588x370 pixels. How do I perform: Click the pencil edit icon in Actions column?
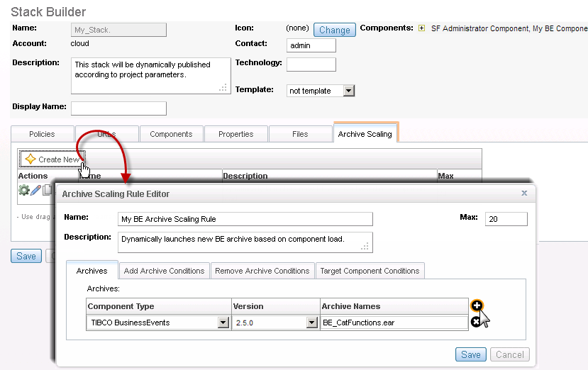(35, 190)
